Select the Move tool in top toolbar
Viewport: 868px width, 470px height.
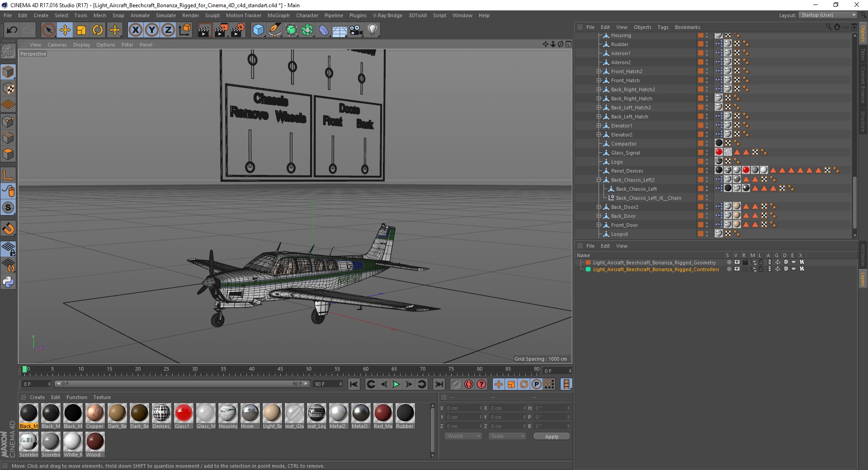pos(65,30)
